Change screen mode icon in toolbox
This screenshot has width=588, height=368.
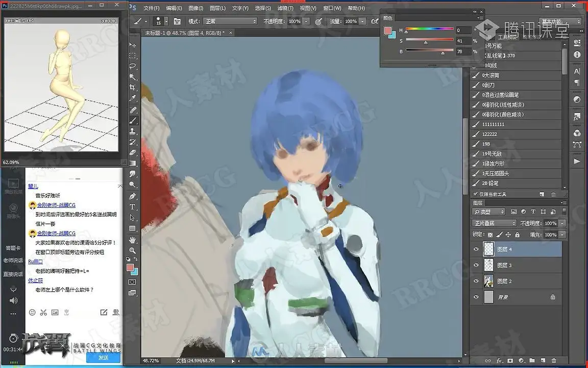tap(132, 293)
